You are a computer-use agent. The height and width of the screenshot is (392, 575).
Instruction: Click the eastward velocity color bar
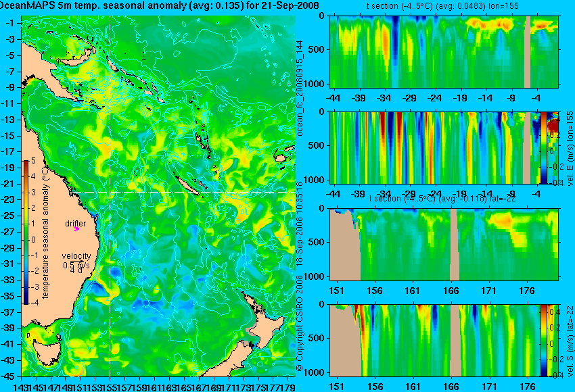[543, 147]
